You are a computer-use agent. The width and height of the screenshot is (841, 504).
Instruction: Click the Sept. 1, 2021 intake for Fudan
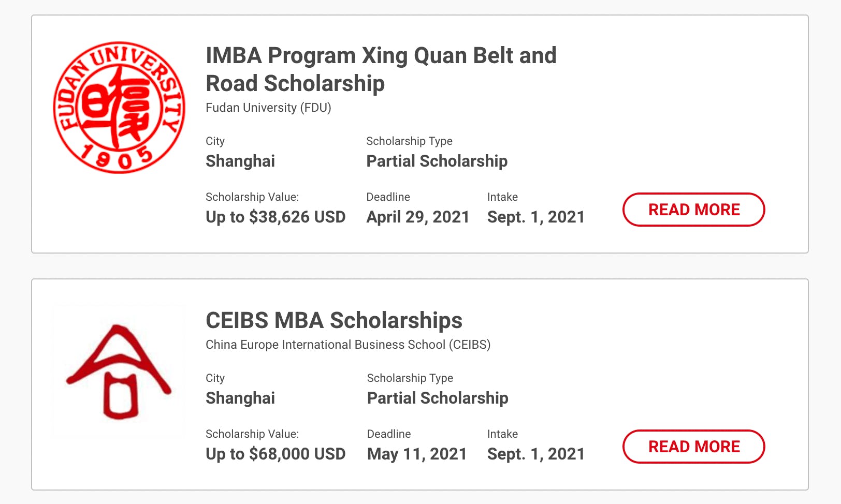(535, 217)
